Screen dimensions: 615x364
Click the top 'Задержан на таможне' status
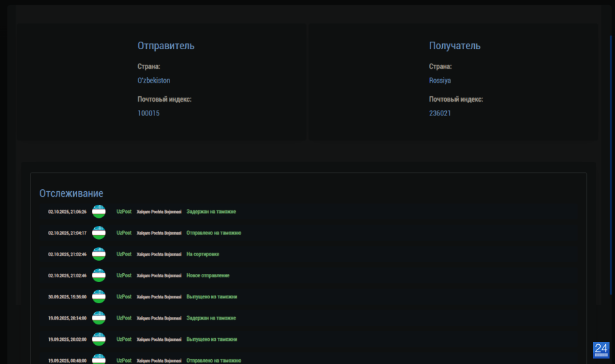(211, 212)
